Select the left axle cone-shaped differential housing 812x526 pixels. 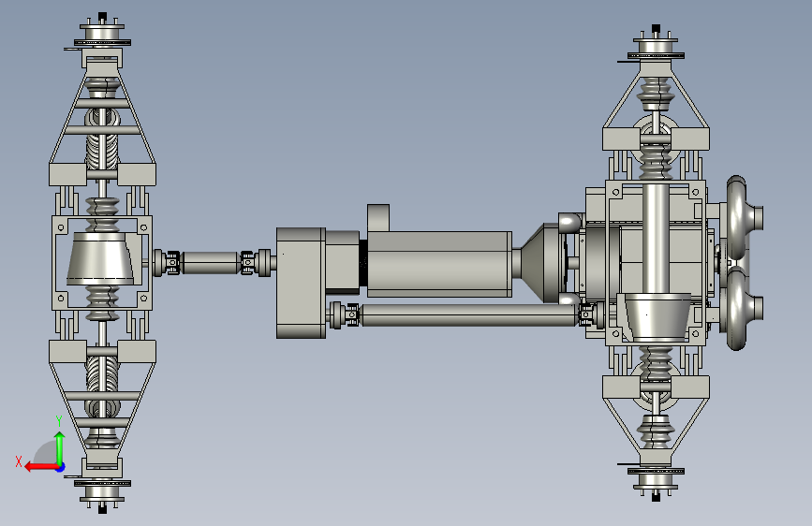[100, 258]
